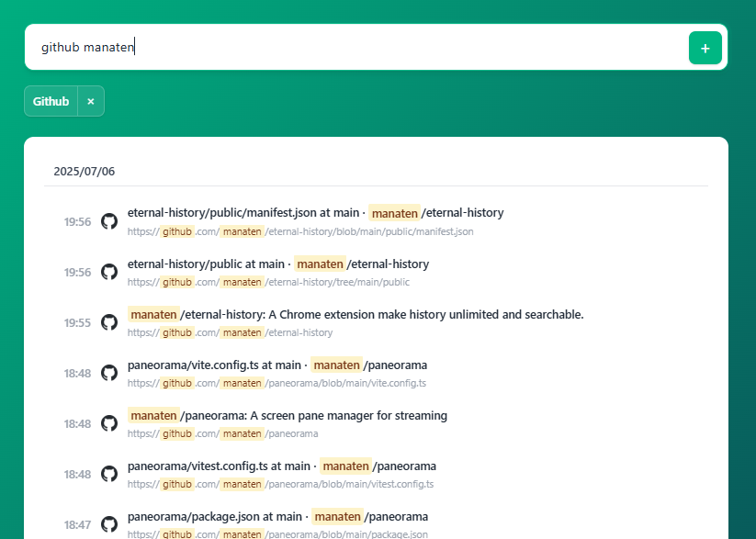
Task: Click the 18:47 timestamp
Action: point(78,525)
